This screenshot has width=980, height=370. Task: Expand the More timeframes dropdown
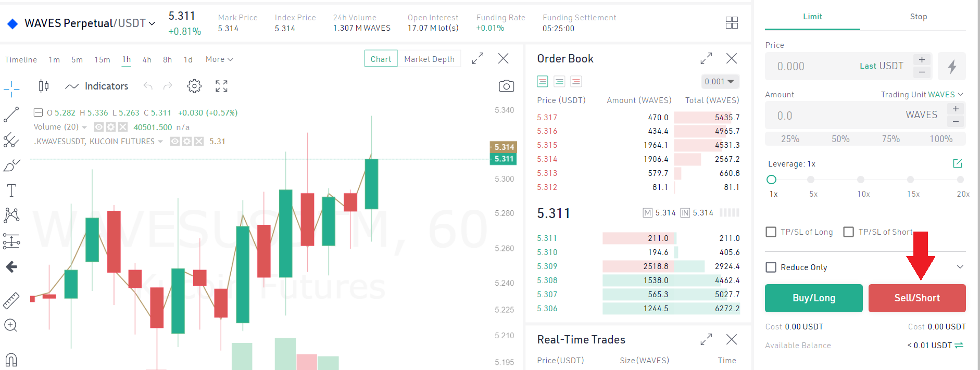click(219, 59)
